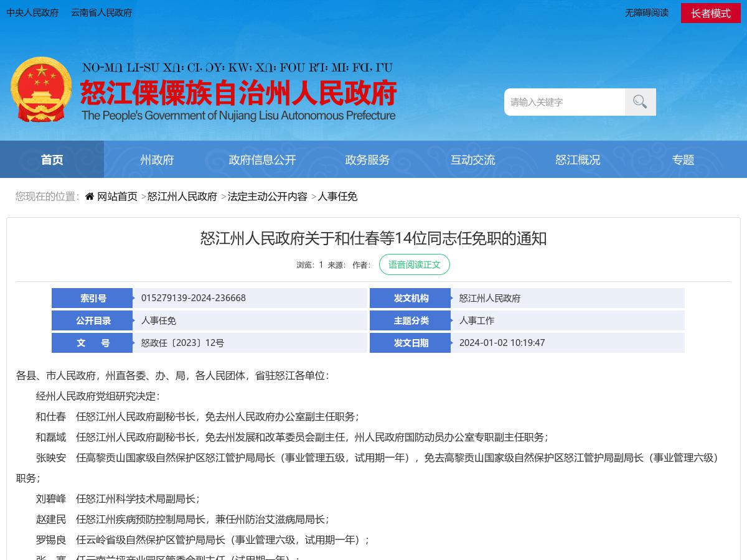
Task: Open the 专题 topics section
Action: pos(683,159)
